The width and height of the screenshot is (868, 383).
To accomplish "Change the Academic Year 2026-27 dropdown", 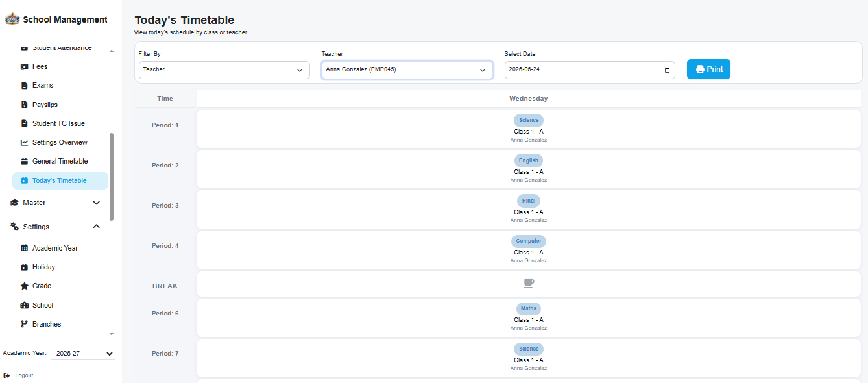I will (82, 354).
